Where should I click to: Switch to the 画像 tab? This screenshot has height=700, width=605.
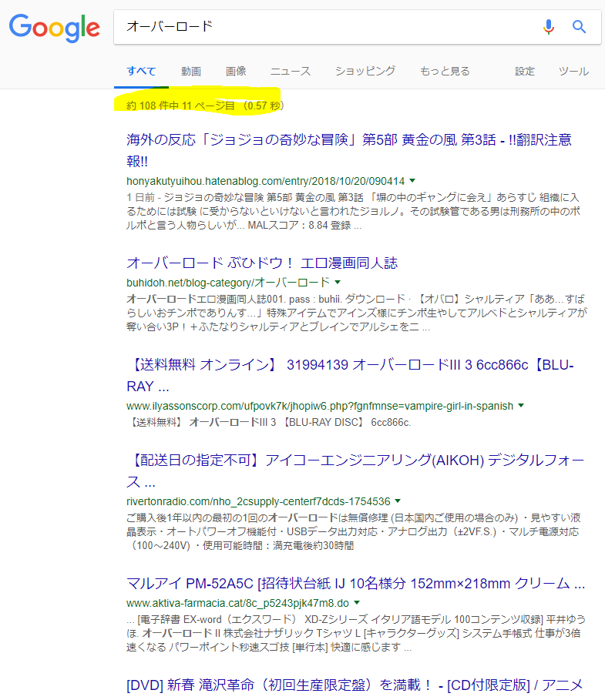tap(236, 71)
